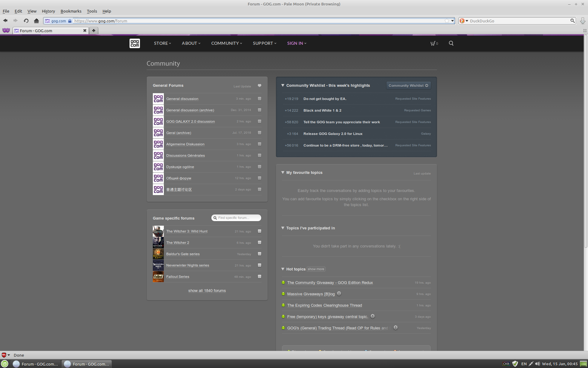Bookmark this page with the star icon
588x368 pixels.
pyautogui.click(x=447, y=21)
